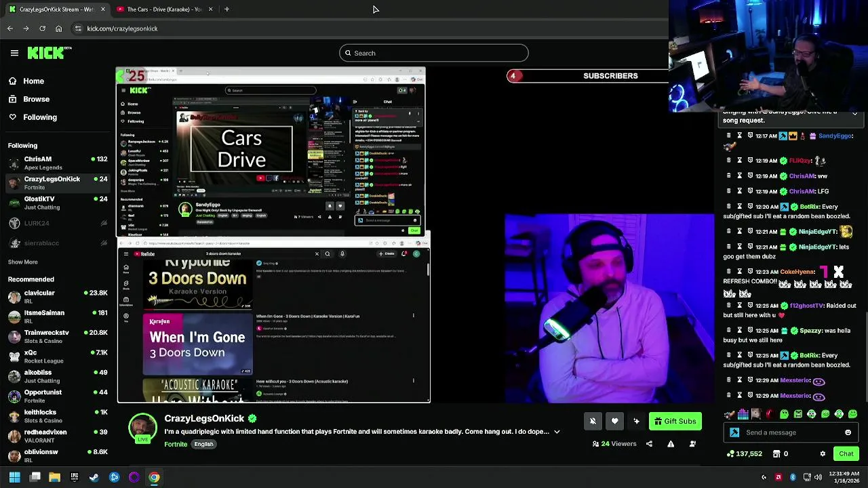Report the stream with the warning icon
The height and width of the screenshot is (488, 868).
click(x=671, y=444)
